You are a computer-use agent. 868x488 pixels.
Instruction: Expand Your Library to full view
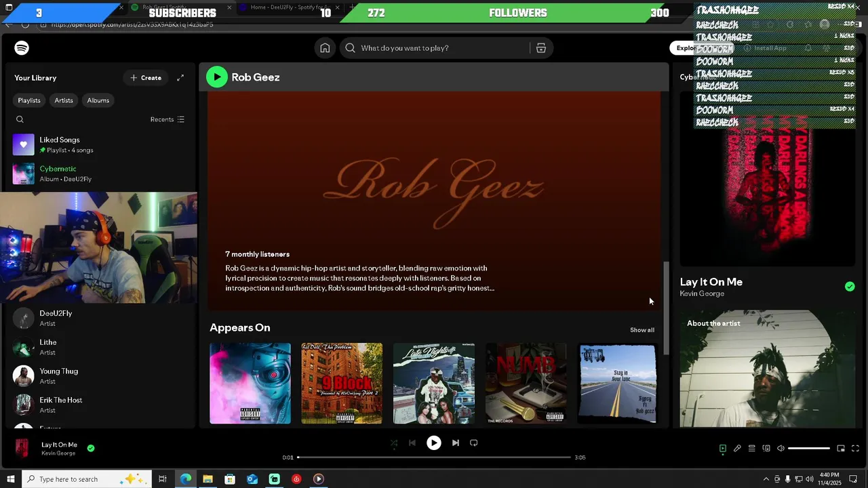(180, 78)
